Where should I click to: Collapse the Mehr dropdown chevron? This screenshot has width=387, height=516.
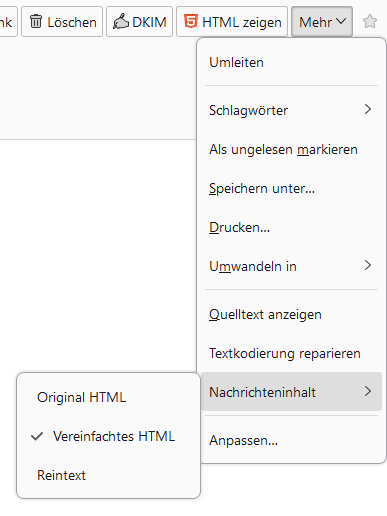click(341, 22)
